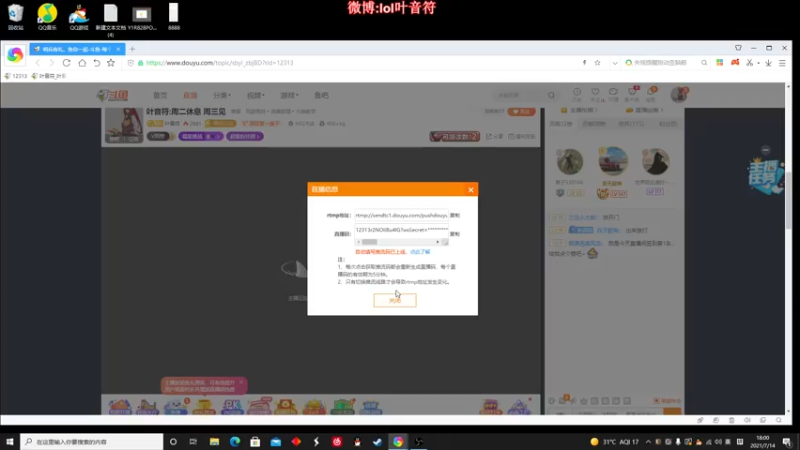Open the blue learn-more link in the dialog
800x450 pixels.
point(420,252)
